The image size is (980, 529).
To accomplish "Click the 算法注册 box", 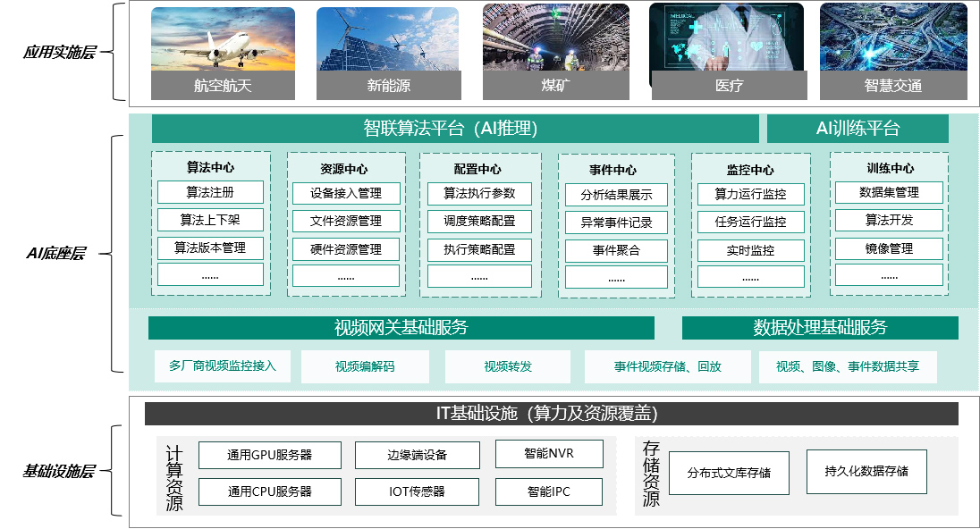I will click(210, 192).
